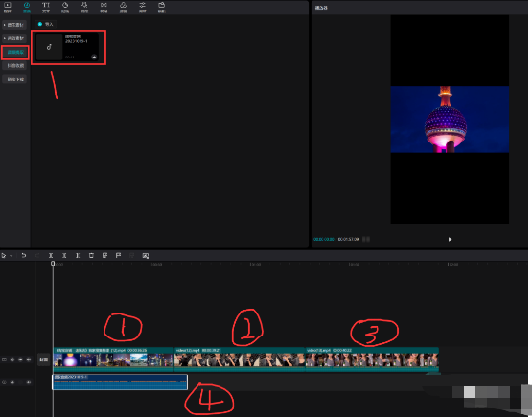The image size is (532, 417).
Task: Click the image crop icon in timeline toolbar
Action: tap(146, 256)
